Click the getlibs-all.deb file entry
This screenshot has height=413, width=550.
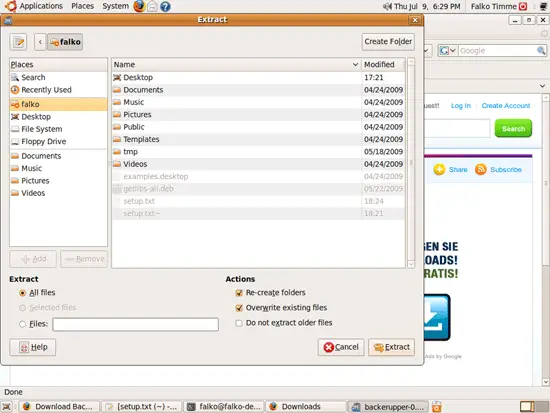(258, 189)
